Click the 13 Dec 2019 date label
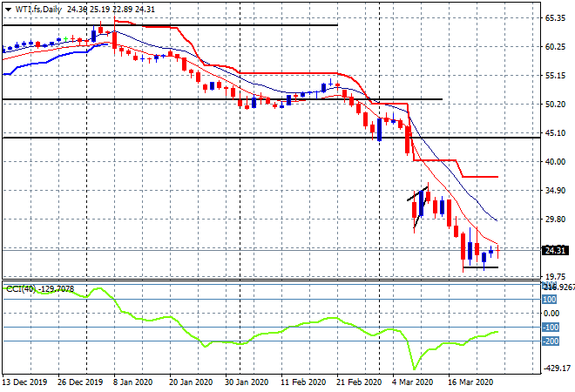 coord(24,382)
